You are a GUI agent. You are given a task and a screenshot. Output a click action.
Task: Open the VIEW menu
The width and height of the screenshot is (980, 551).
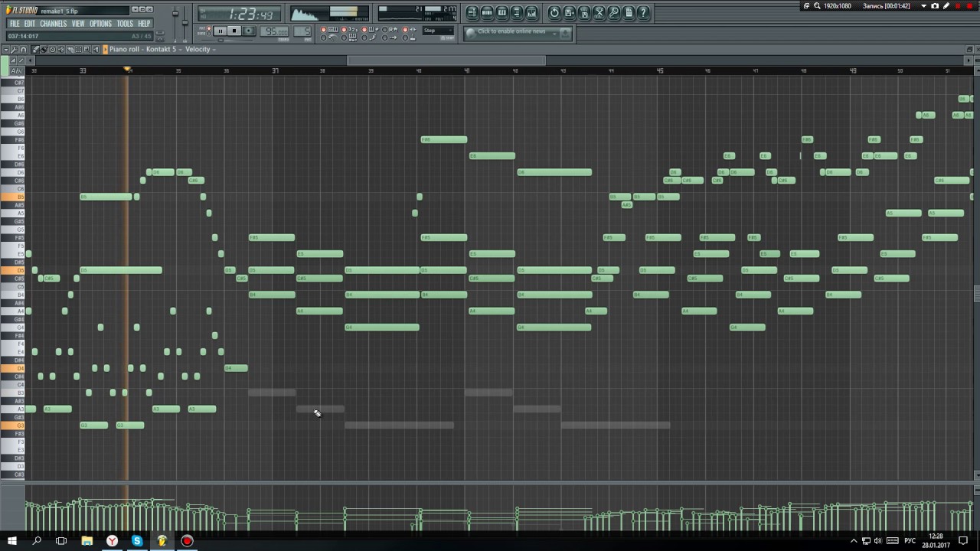(78, 24)
